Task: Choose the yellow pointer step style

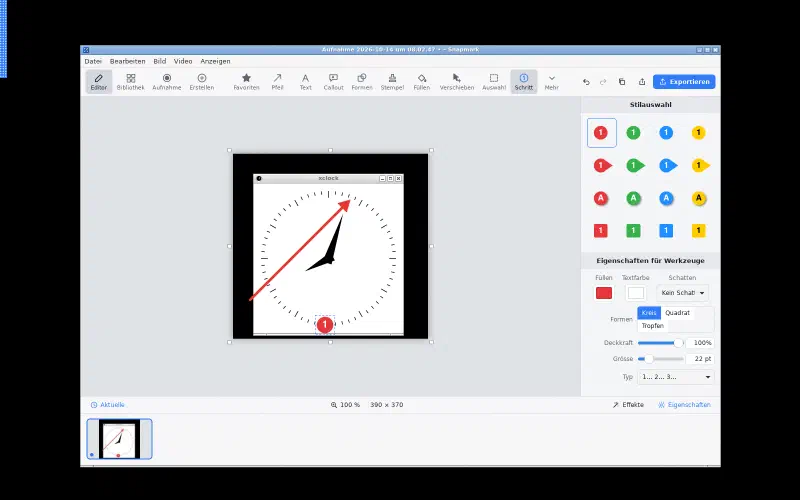Action: [x=700, y=165]
